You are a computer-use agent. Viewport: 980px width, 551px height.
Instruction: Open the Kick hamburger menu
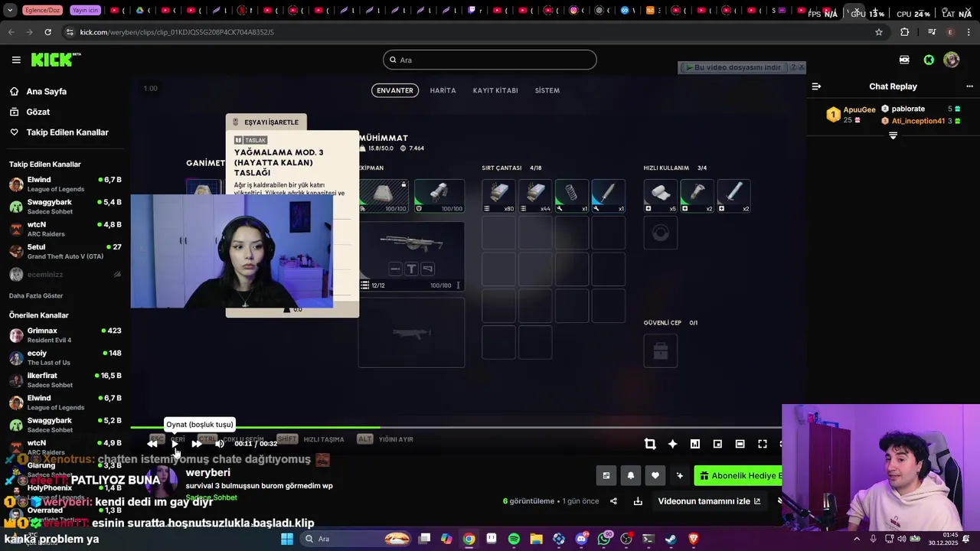click(x=16, y=60)
